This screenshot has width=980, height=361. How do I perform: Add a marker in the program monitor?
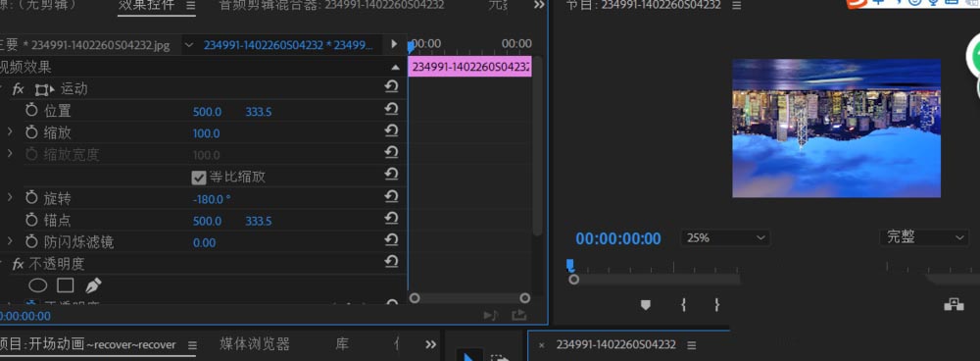pyautogui.click(x=646, y=305)
